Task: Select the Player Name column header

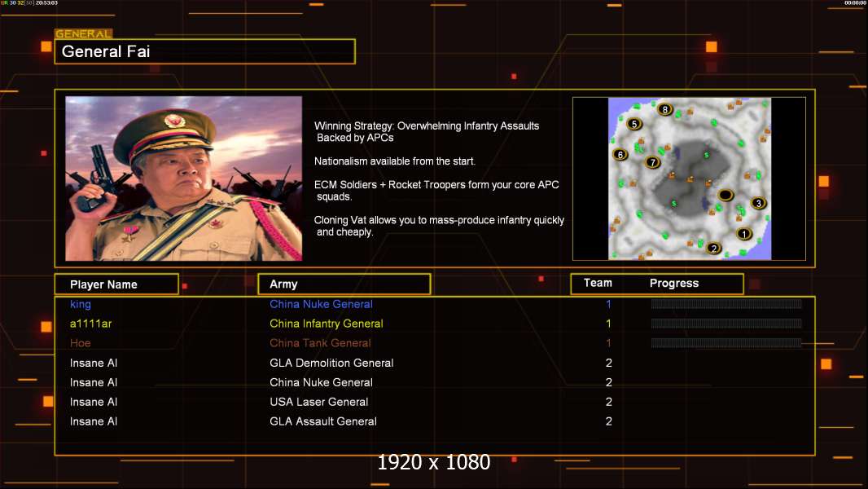Action: 116,284
